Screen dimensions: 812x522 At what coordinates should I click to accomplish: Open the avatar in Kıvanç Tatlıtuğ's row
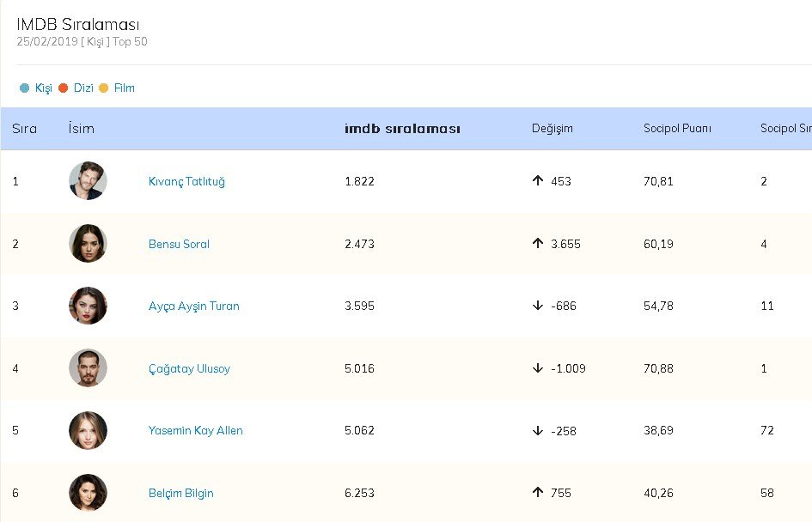pos(88,181)
